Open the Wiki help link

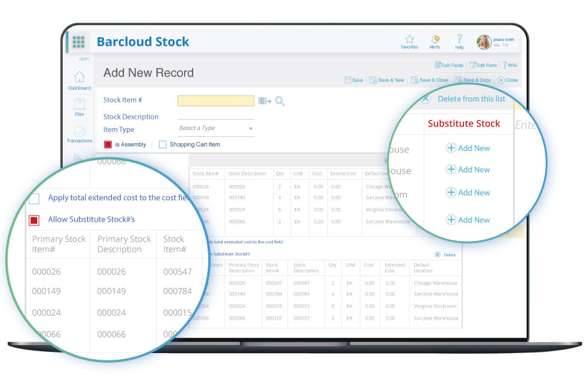(510, 65)
